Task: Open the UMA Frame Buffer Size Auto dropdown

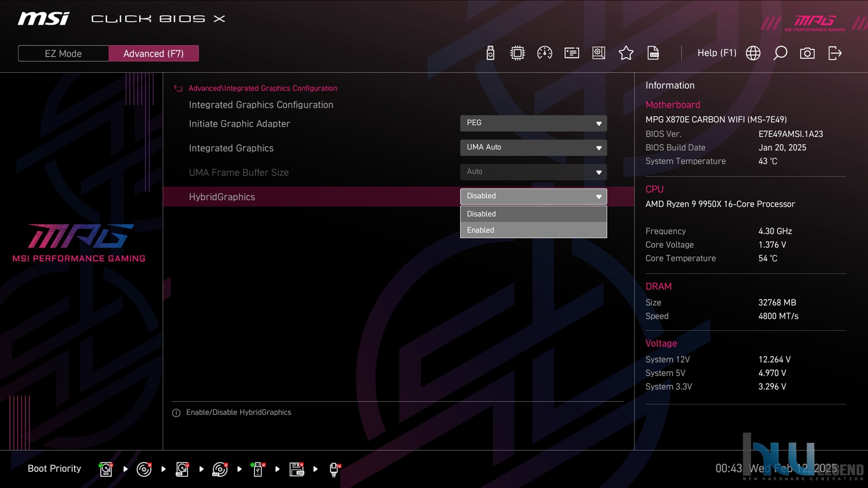Action: coord(533,172)
